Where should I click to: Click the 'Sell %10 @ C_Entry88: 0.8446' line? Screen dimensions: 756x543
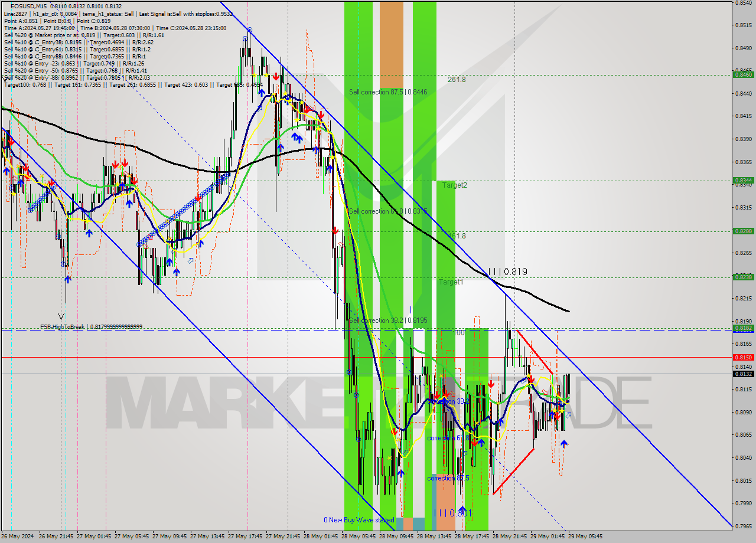(76, 57)
